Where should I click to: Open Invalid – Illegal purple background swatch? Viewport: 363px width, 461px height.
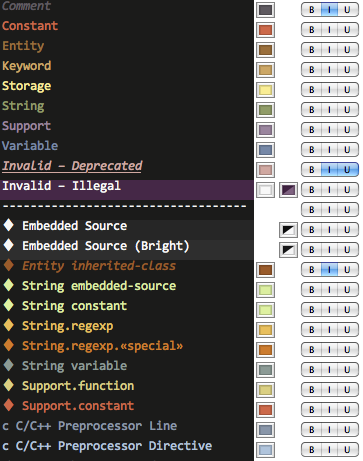(x=288, y=190)
